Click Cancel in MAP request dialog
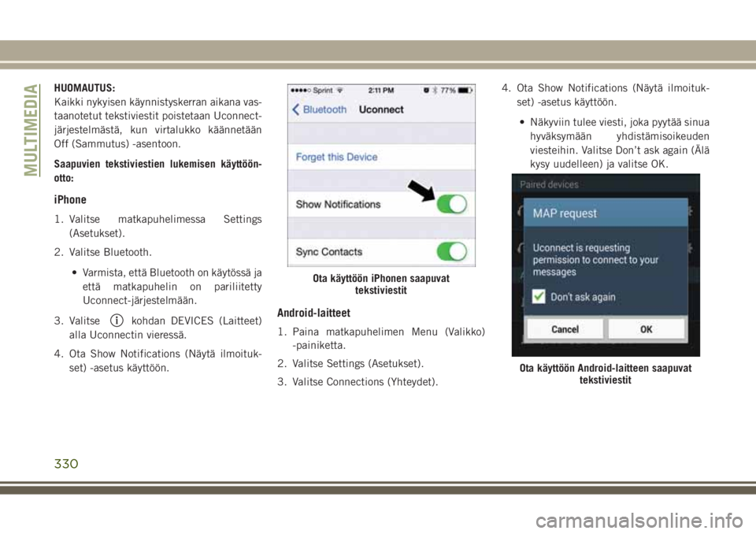Screen dimensions: 756x534 coord(565,329)
